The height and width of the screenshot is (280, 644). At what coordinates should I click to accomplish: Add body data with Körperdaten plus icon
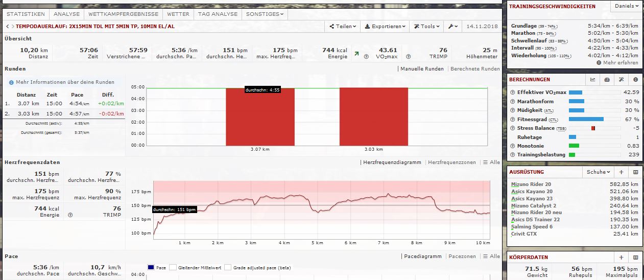pyautogui.click(x=621, y=258)
